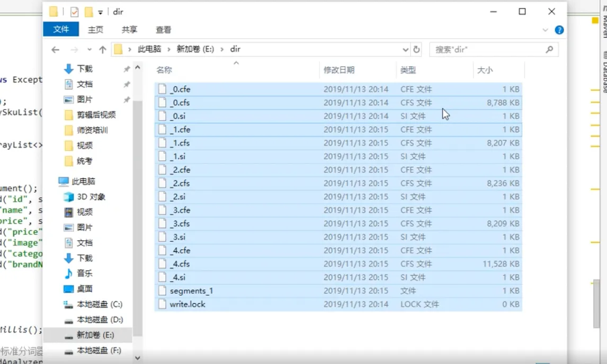Select 桌面 in the navigation pane
Image resolution: width=607 pixels, height=364 pixels.
84,289
